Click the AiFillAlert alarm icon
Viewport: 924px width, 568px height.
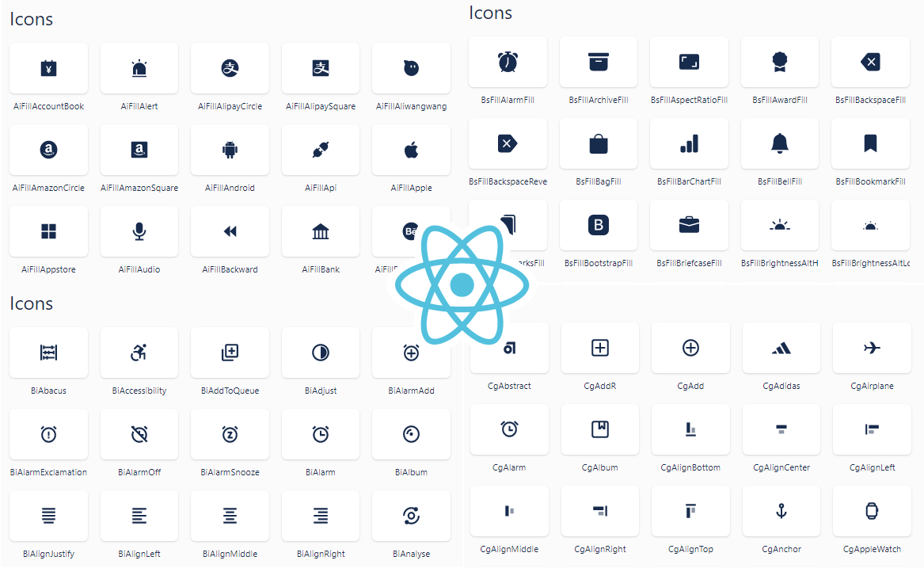click(139, 67)
